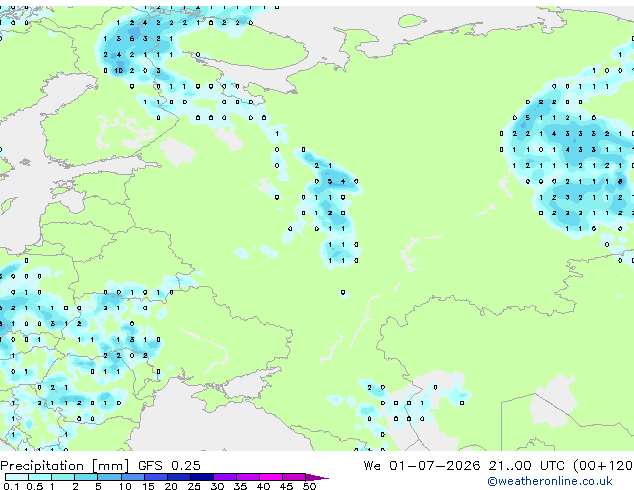The image size is (634, 490).
Task: Select the 25–30 mm dark navy swatch
Action: (202, 477)
